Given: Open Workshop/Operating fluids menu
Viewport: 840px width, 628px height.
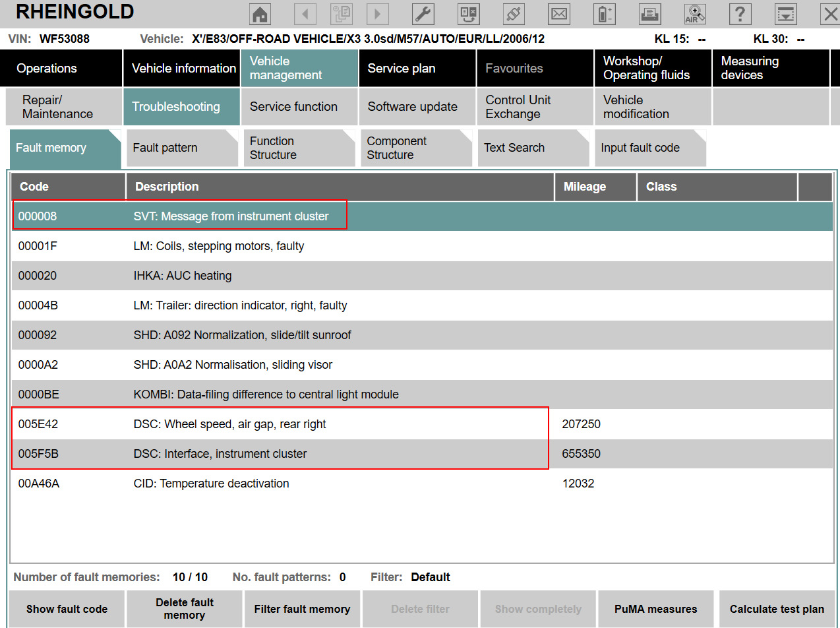Looking at the screenshot, I should [x=653, y=68].
